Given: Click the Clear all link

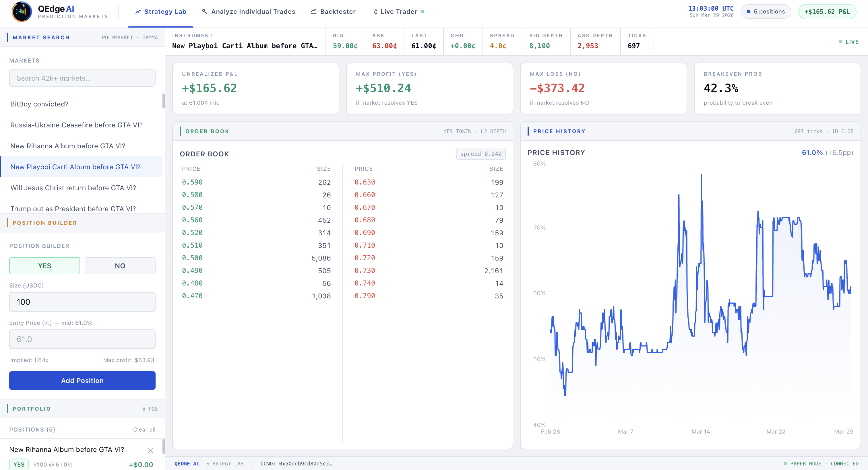Looking at the screenshot, I should 144,430.
